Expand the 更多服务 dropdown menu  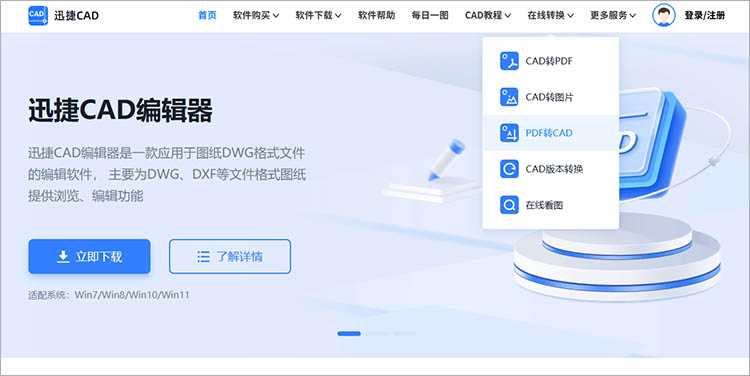613,15
